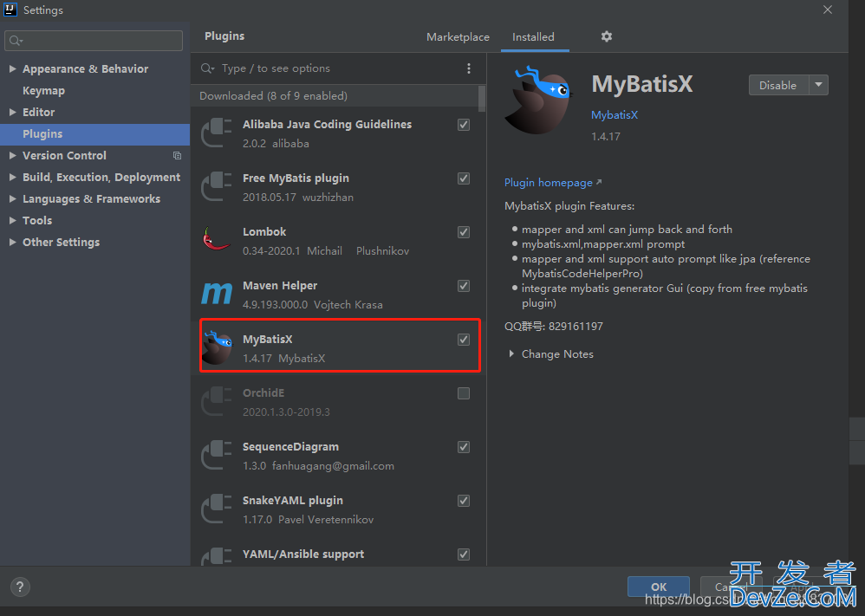Uncheck Free MyBatis plugin checkbox
The height and width of the screenshot is (616, 865).
[464, 178]
